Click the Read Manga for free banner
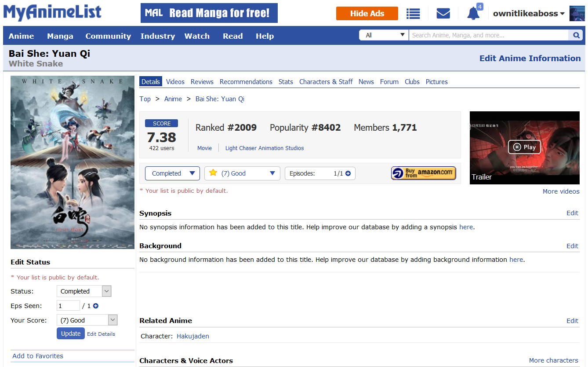 (x=209, y=13)
